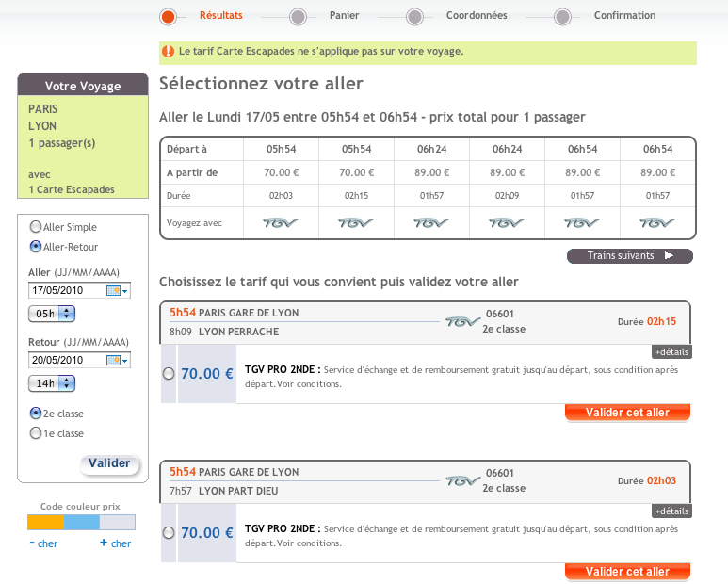Image resolution: width=728 pixels, height=584 pixels.
Task: Select the 70.00 € fare for Lyon Perrache
Action: pyautogui.click(x=169, y=373)
